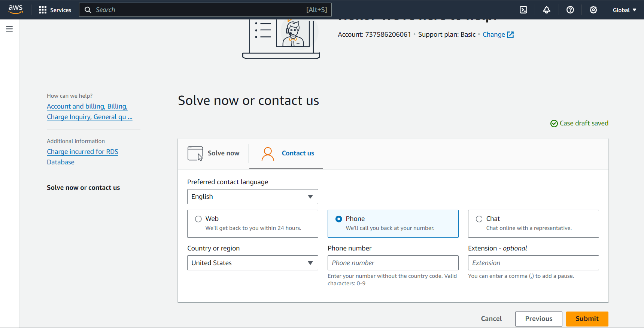Open Charge incurred for RDS Database link

click(x=82, y=157)
